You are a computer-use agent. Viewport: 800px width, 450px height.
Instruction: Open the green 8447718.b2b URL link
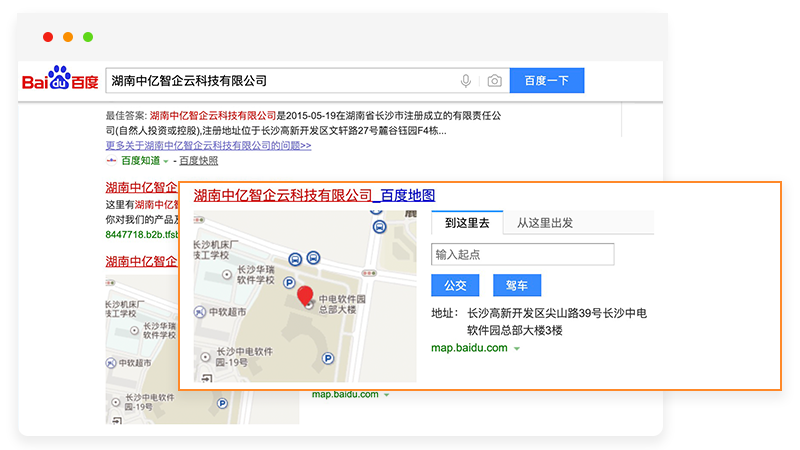(x=142, y=235)
